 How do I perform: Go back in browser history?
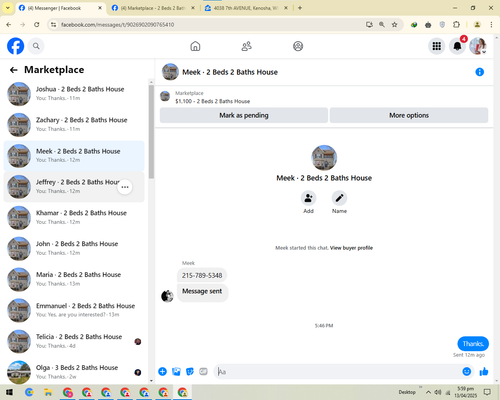[9, 25]
